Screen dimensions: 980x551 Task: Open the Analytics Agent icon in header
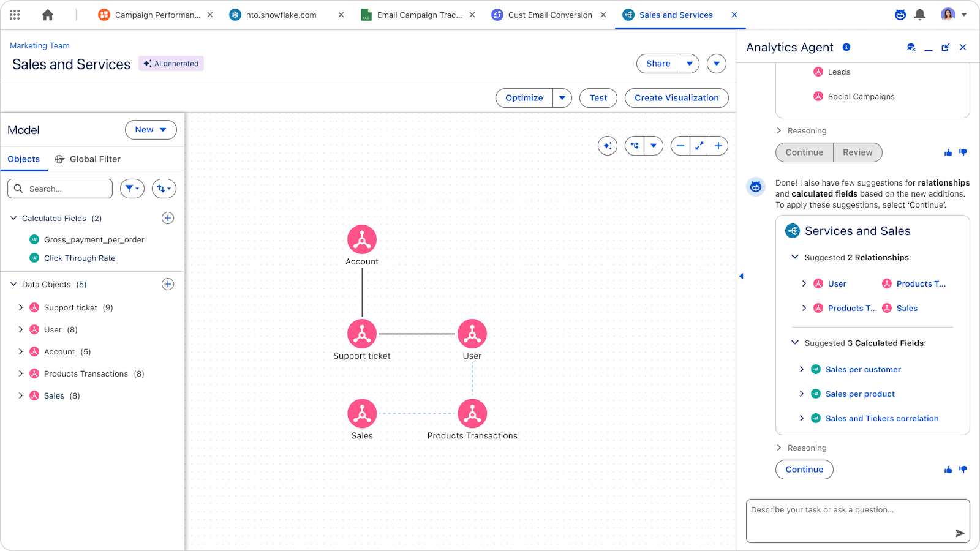pos(900,15)
